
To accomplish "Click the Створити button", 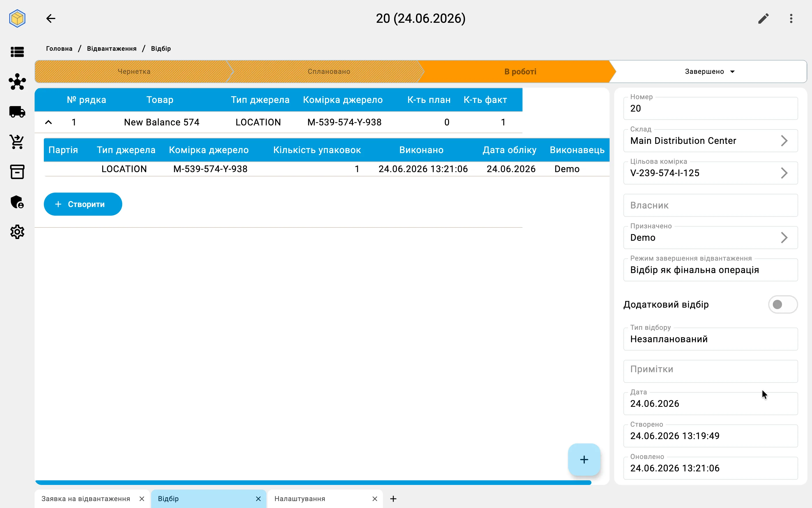I will tap(83, 204).
